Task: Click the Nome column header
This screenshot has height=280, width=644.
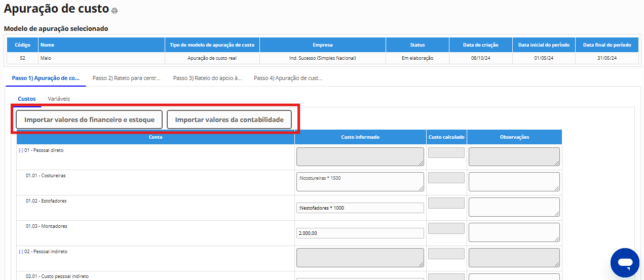Action: click(102, 45)
